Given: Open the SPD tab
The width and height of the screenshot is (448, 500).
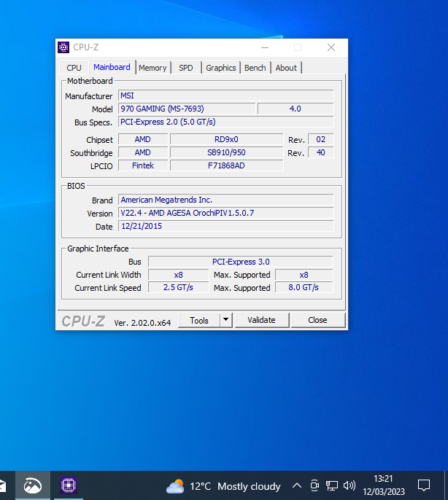Looking at the screenshot, I should (x=186, y=68).
